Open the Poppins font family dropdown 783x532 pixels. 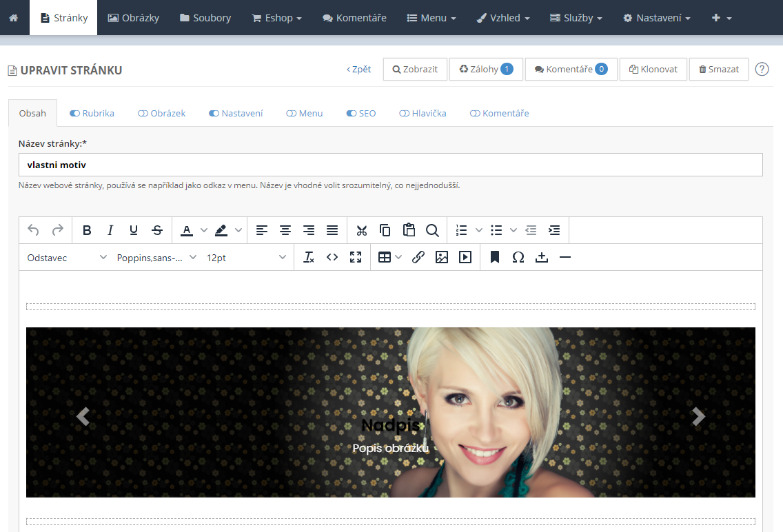tap(156, 257)
